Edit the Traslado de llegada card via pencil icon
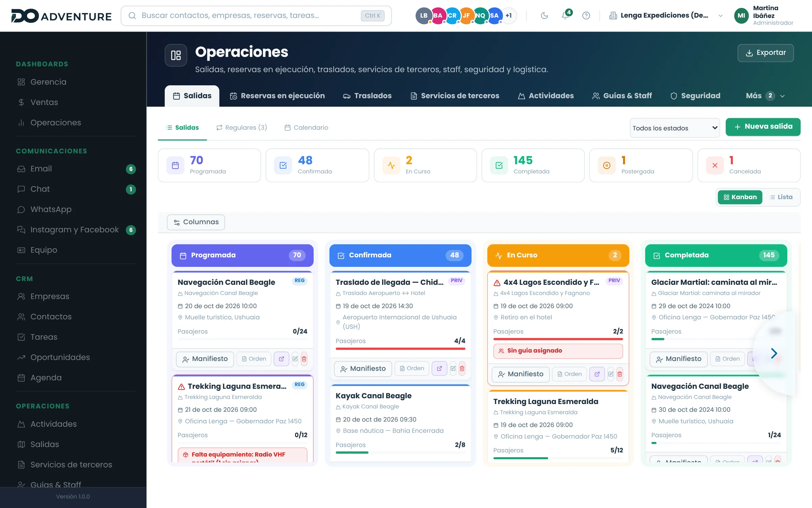Viewport: 812px width, 508px height. 453,368
